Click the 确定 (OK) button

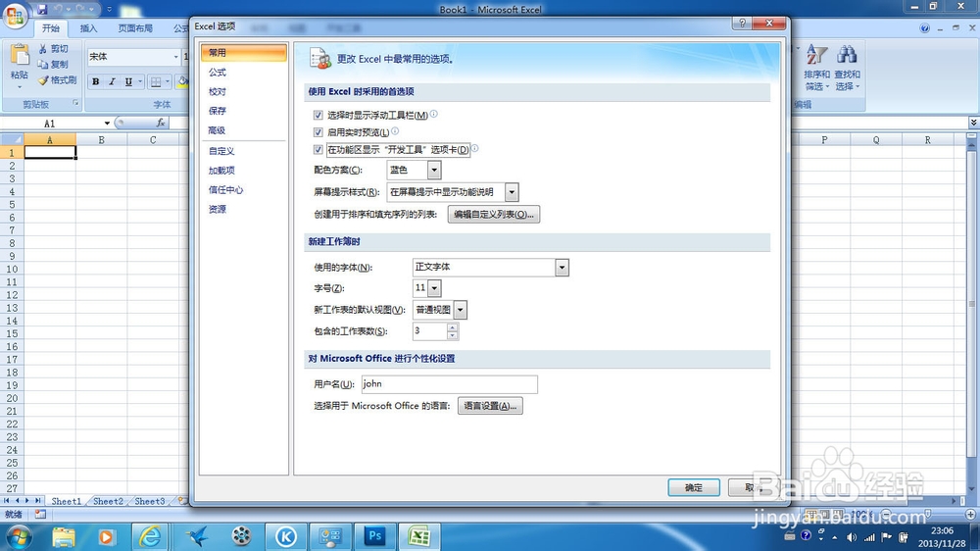click(694, 487)
